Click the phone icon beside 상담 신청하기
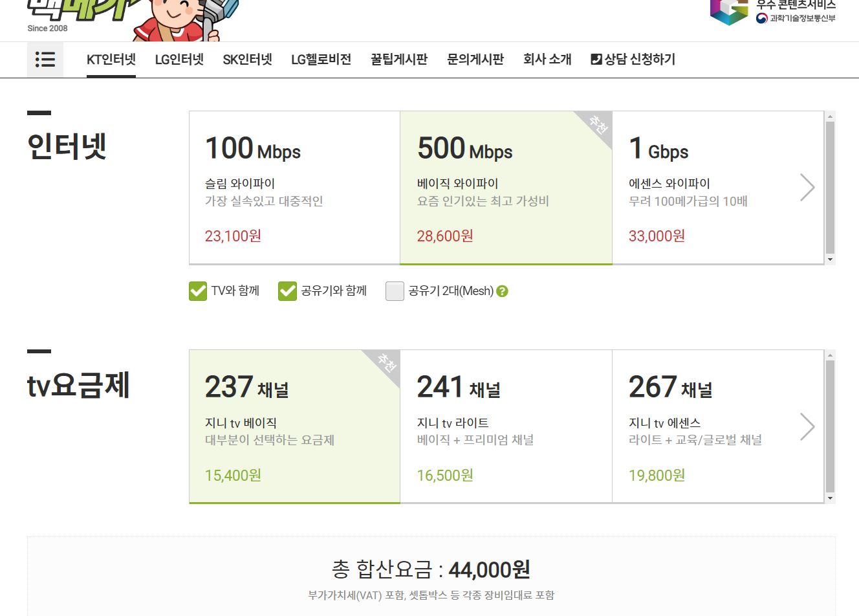This screenshot has width=859, height=616. pyautogui.click(x=596, y=60)
